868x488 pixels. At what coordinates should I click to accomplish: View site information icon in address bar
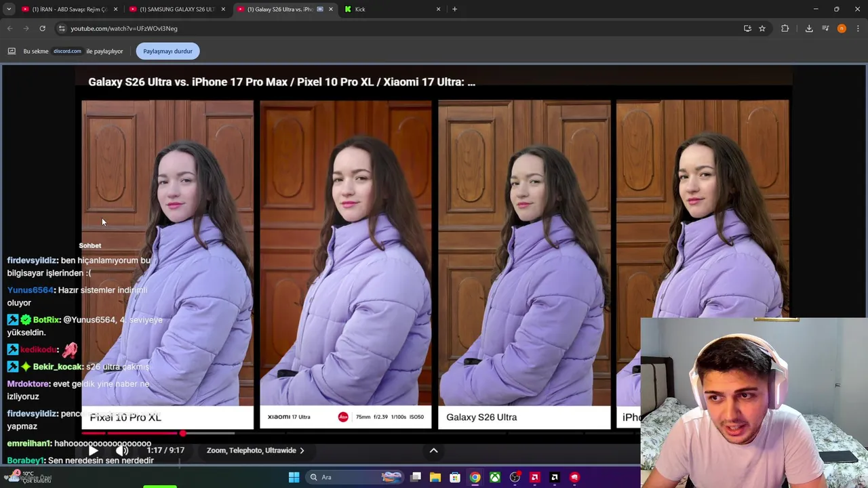[61, 28]
